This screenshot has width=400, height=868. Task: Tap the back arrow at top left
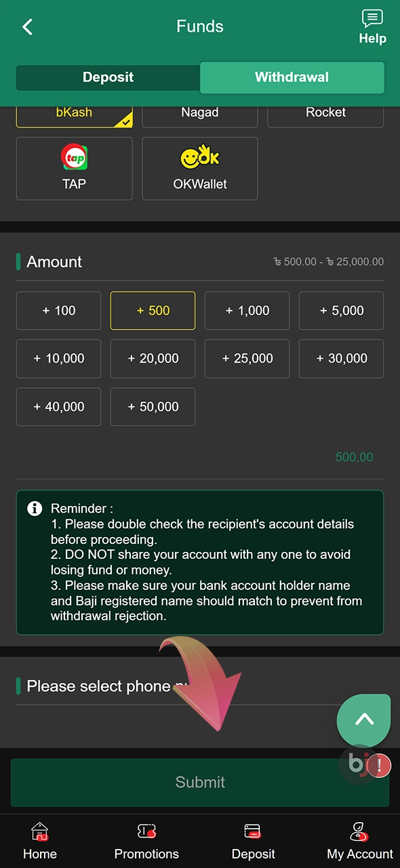pos(27,26)
